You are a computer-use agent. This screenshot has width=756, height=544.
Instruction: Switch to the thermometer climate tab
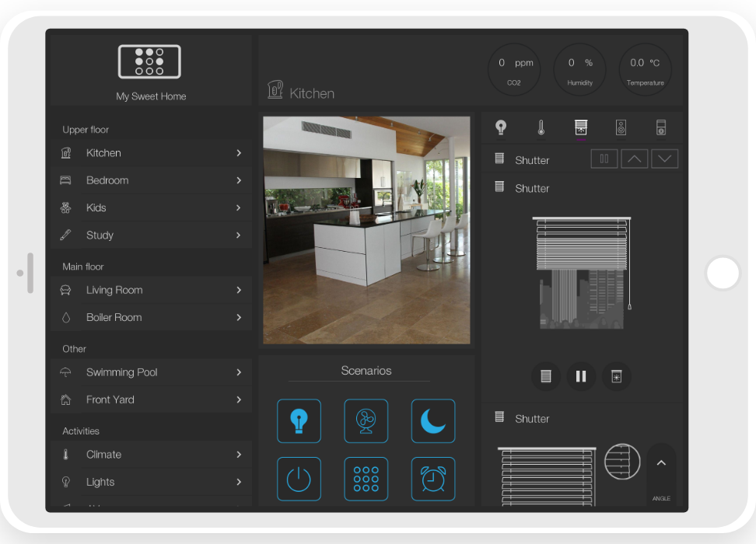541,128
